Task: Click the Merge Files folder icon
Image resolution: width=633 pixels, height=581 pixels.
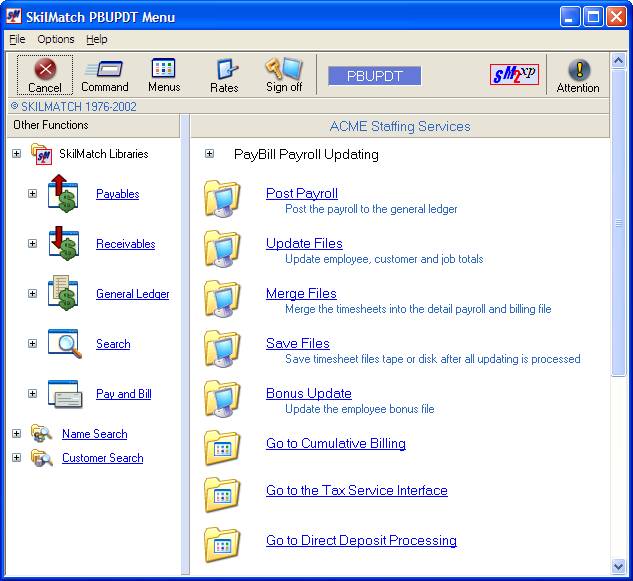Action: tap(222, 299)
